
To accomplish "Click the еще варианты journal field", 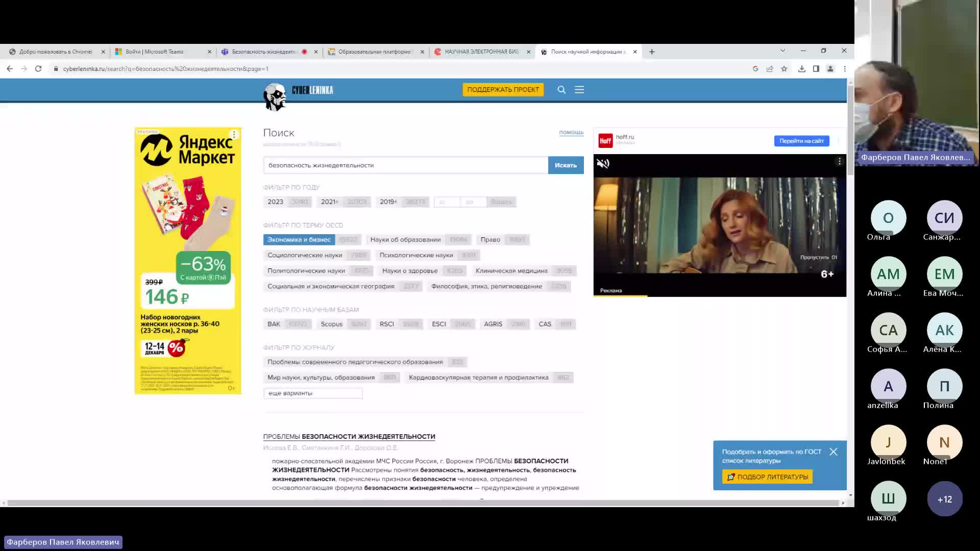I will [313, 393].
